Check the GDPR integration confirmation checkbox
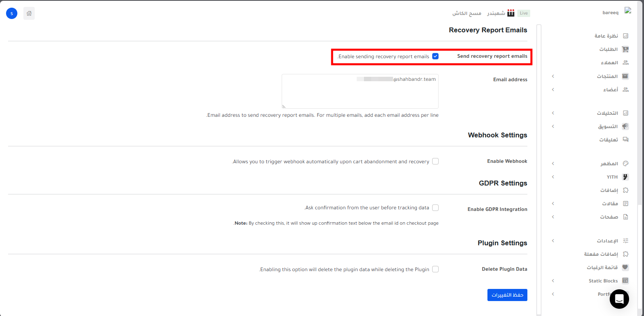644x316 pixels. click(435, 208)
